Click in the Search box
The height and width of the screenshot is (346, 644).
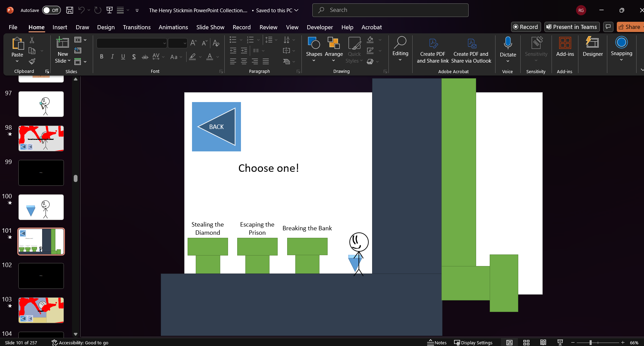(x=390, y=10)
